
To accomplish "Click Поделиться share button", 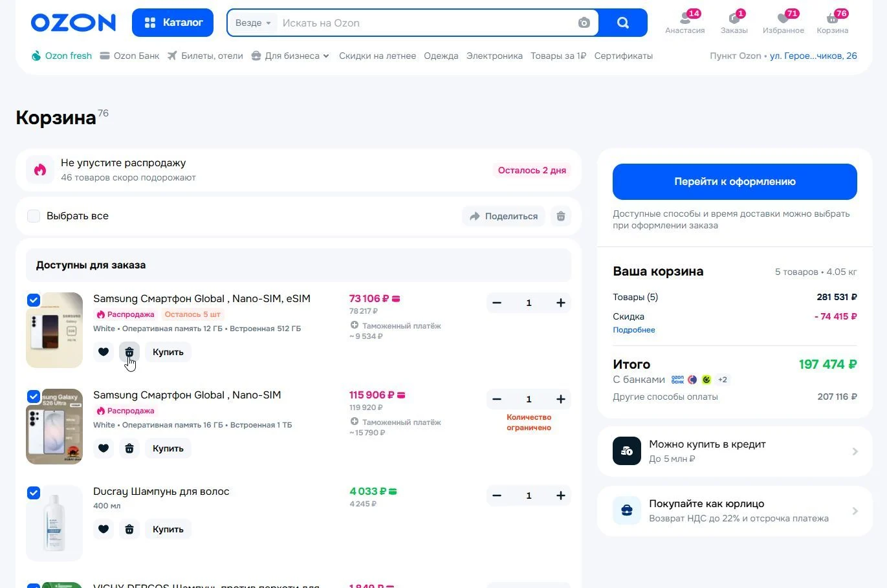I will click(504, 216).
